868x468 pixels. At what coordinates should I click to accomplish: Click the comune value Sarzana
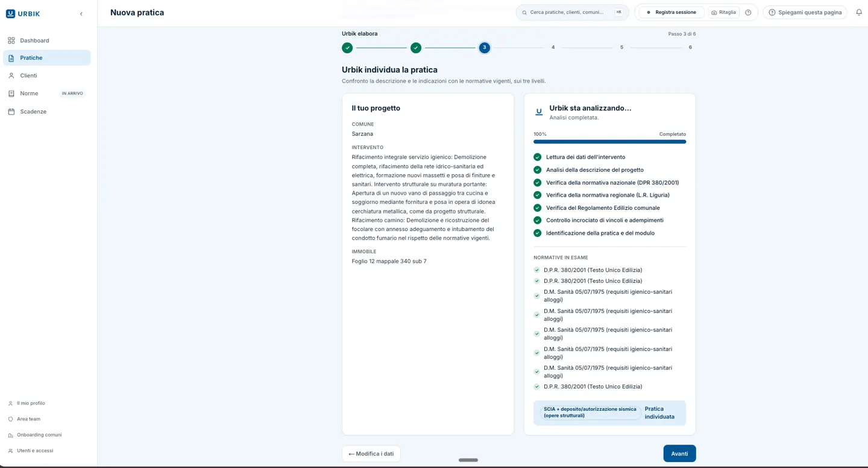[x=362, y=134]
